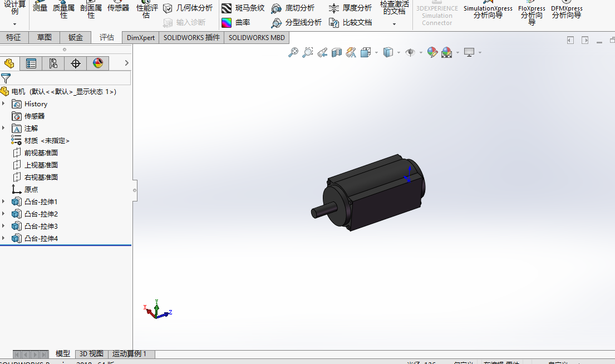Switch to 模型 bottom tab
This screenshot has width=615, height=364.
63,354
